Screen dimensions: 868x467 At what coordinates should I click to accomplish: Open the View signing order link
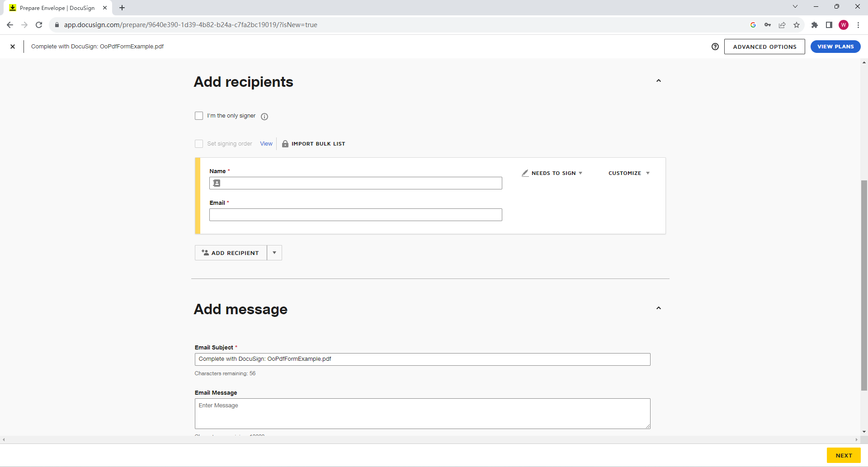pyautogui.click(x=266, y=144)
